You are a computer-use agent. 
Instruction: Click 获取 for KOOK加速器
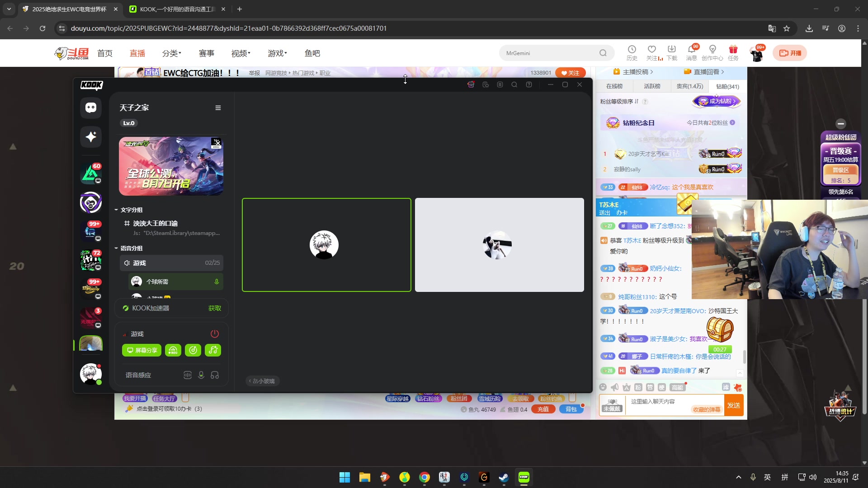click(215, 308)
